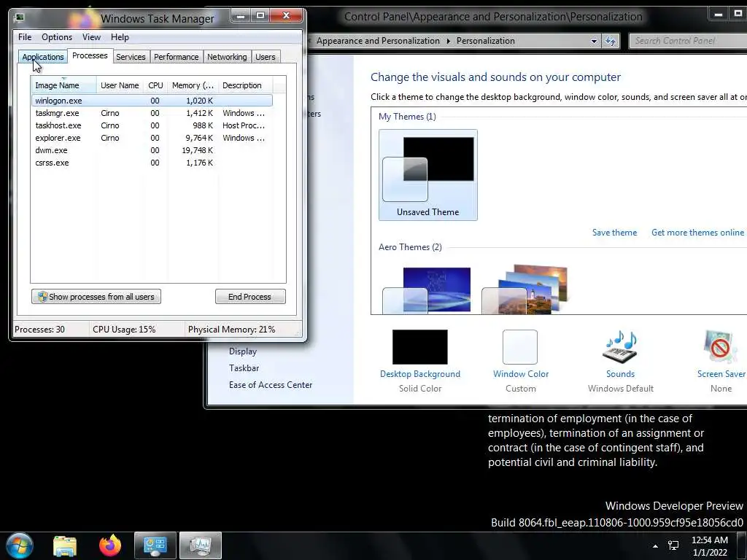Viewport: 747px width, 560px height.
Task: Click the Save theme link
Action: (x=614, y=233)
